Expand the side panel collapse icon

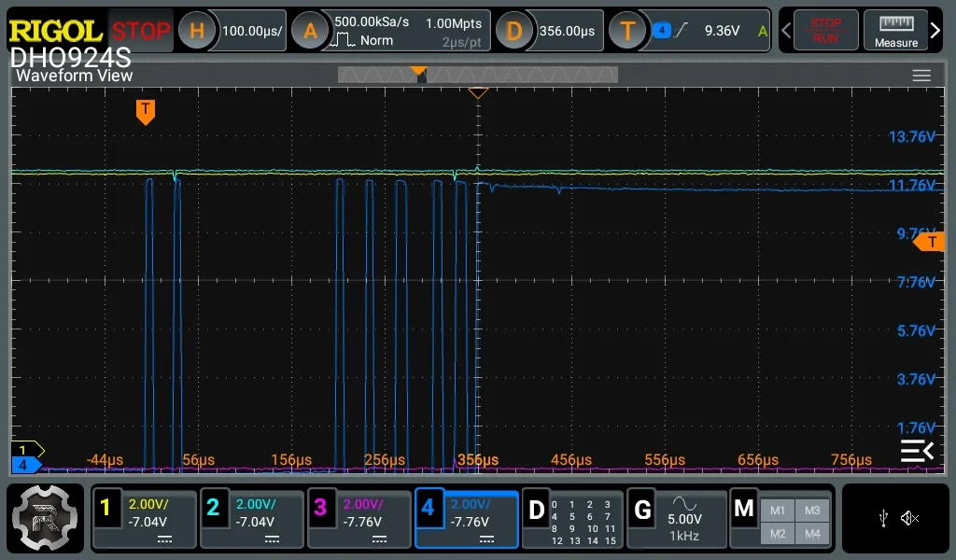point(917,451)
